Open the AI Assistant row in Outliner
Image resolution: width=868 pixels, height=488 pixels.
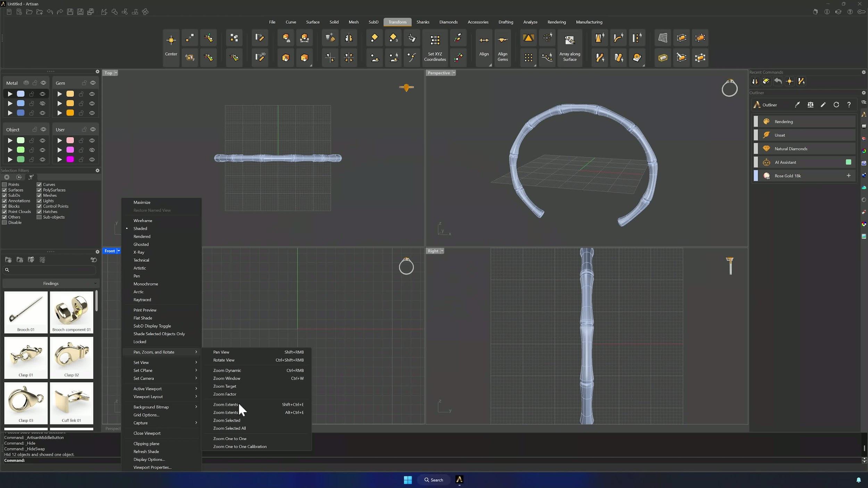pyautogui.click(x=804, y=162)
